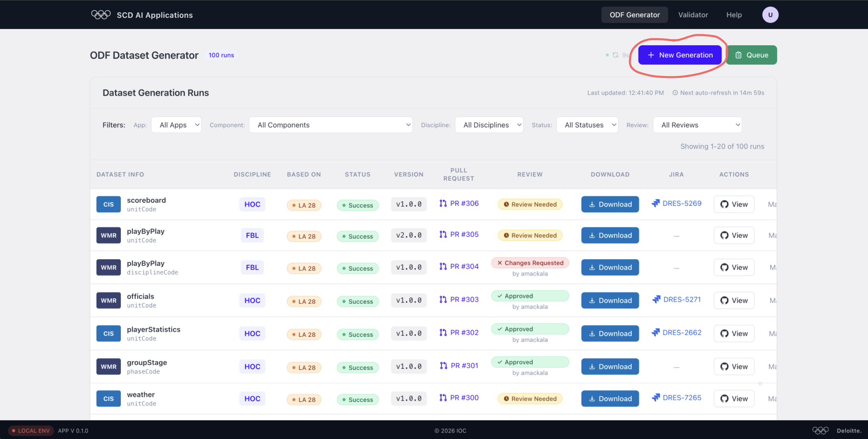This screenshot has width=868, height=439.
Task: Click the 100 runs badge
Action: [x=221, y=55]
